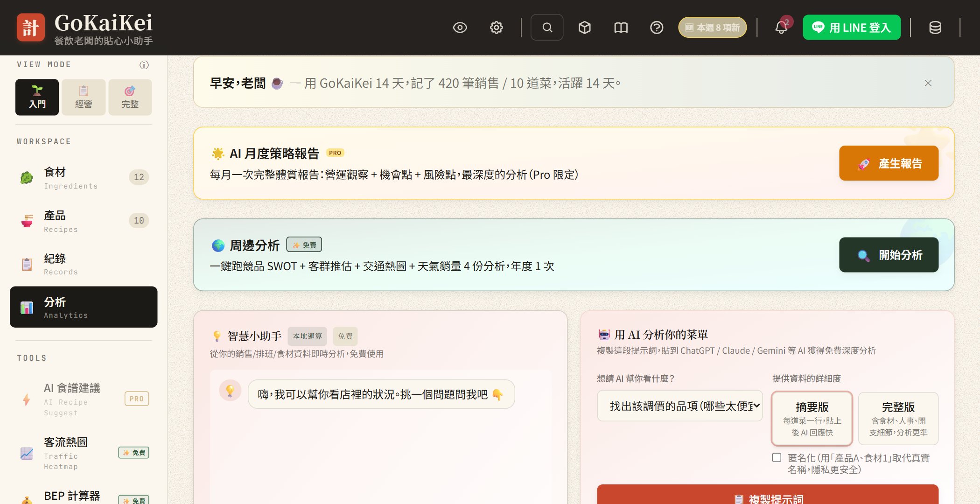Click PRO badge on AI 食譜建議

tap(137, 399)
